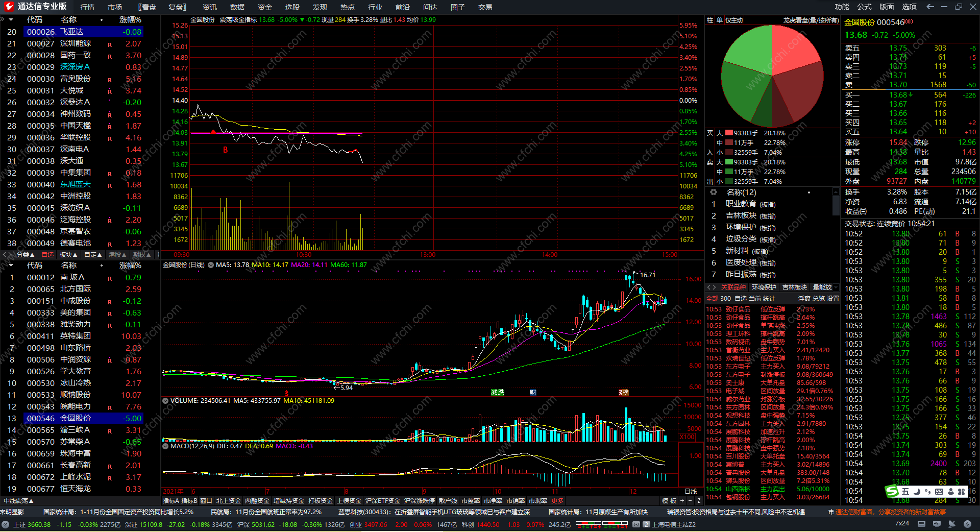Viewport: 980px width, 532px height.
Task: Toggle 当前 filter in the alerts panel
Action: coord(755,299)
